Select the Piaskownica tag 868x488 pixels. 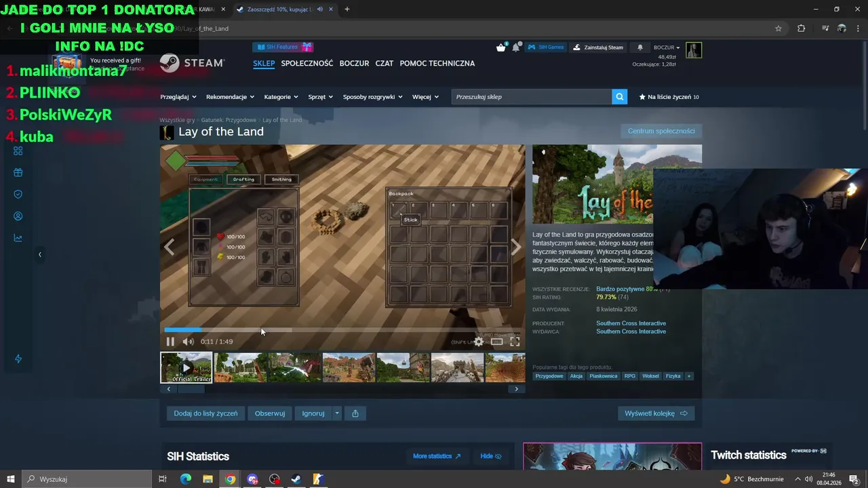click(604, 376)
